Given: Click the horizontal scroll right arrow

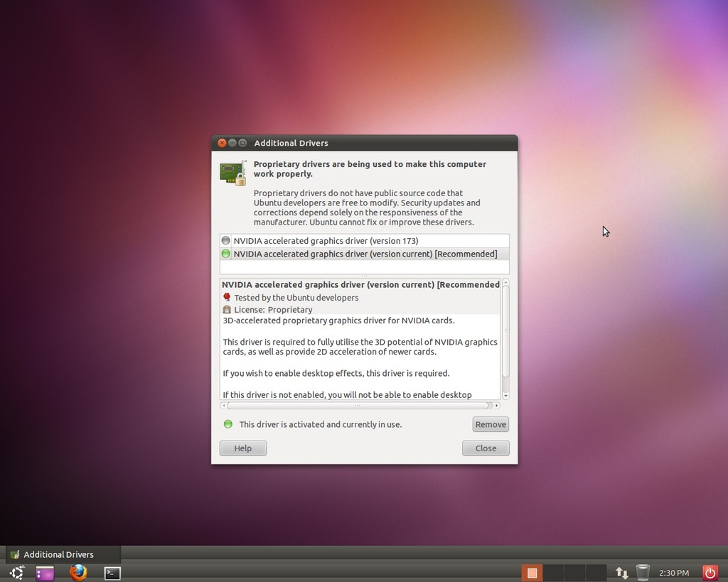Looking at the screenshot, I should point(497,406).
